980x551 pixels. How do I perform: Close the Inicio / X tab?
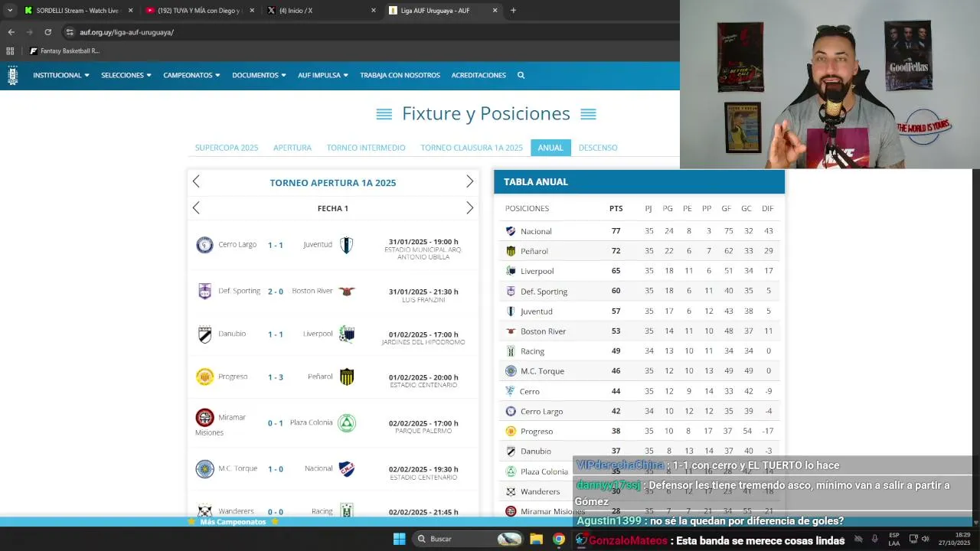click(x=374, y=11)
